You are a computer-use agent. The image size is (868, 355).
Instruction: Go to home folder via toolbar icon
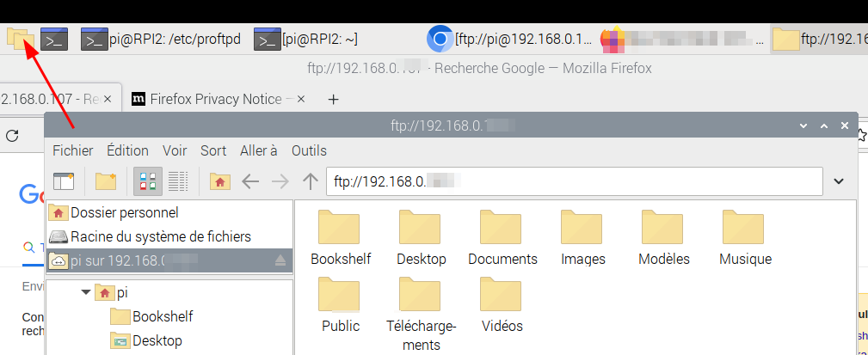click(x=220, y=181)
